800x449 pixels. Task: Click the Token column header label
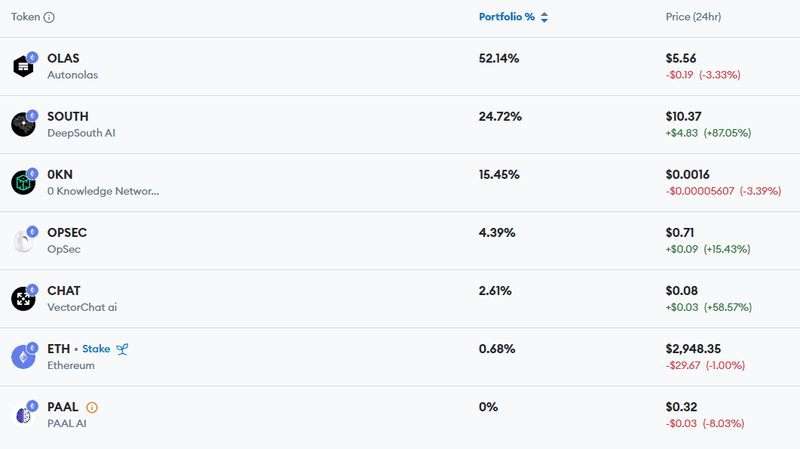(x=26, y=17)
